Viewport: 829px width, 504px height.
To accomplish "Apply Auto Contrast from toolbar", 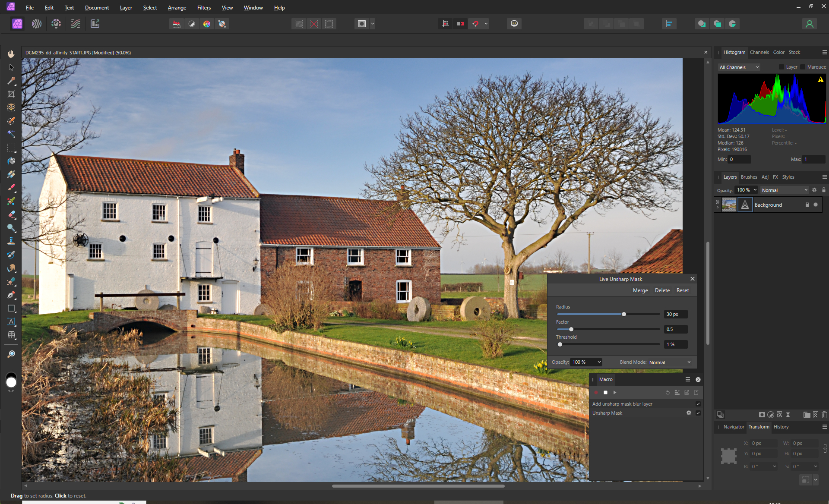I will pos(192,24).
